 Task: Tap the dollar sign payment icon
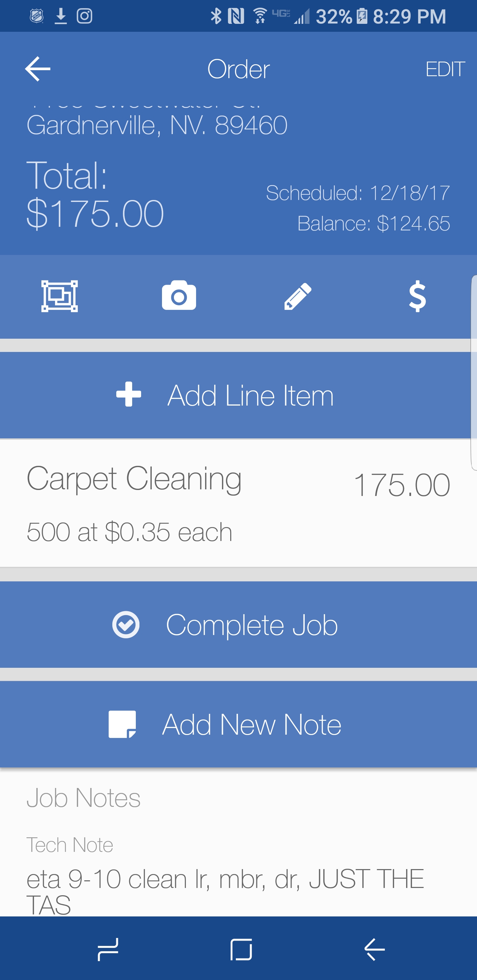(x=417, y=296)
